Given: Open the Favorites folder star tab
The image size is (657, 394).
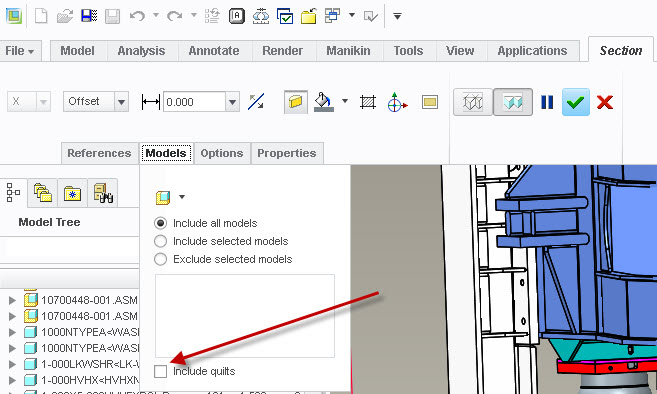Looking at the screenshot, I should 72,193.
